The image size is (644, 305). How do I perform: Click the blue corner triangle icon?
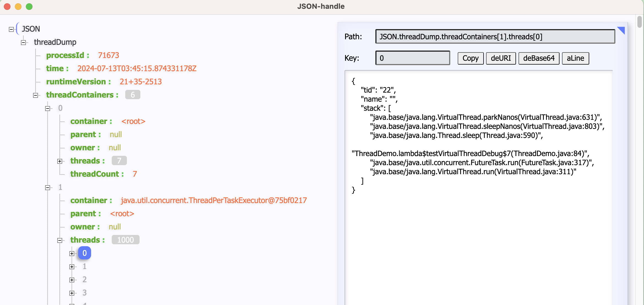click(x=621, y=31)
